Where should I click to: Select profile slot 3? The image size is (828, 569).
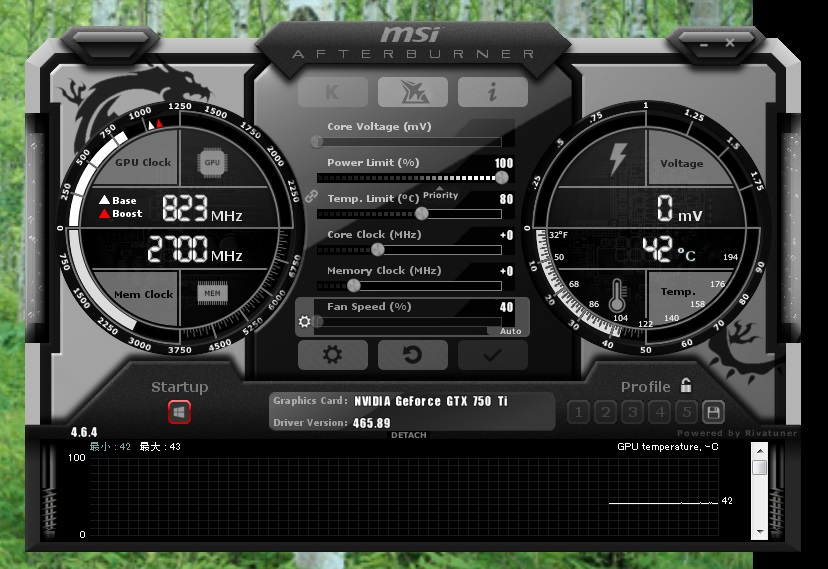point(633,412)
